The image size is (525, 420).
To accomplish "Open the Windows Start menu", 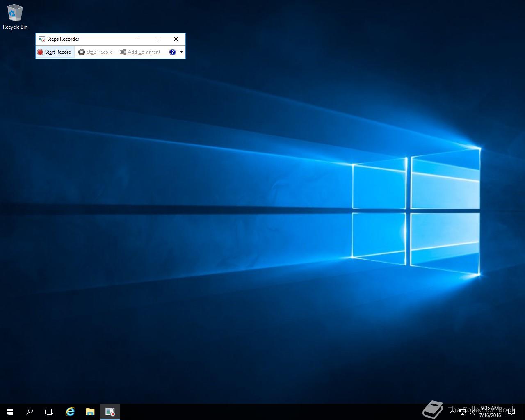I will click(10, 412).
